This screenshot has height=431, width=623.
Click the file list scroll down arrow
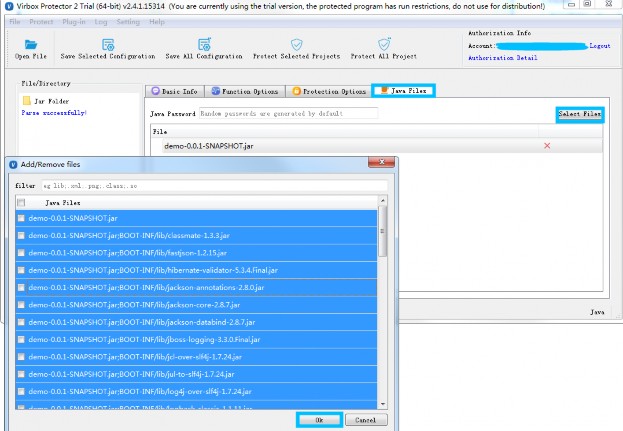[x=383, y=404]
